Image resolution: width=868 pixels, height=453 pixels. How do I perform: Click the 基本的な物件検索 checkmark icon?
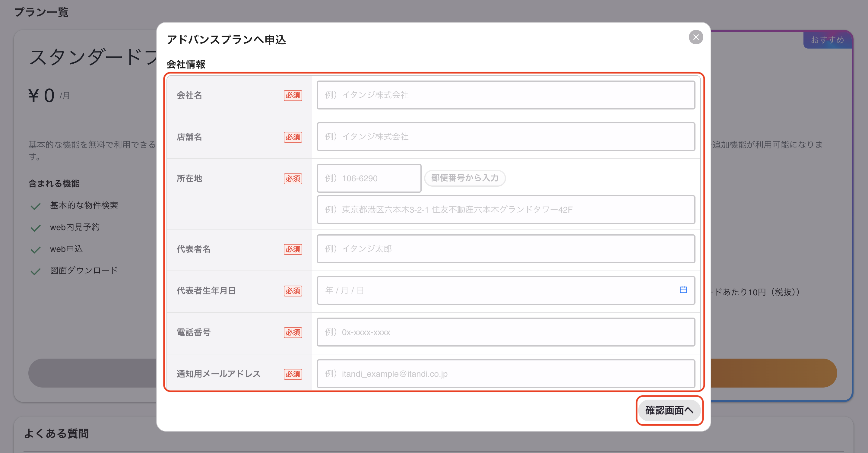[x=35, y=206]
